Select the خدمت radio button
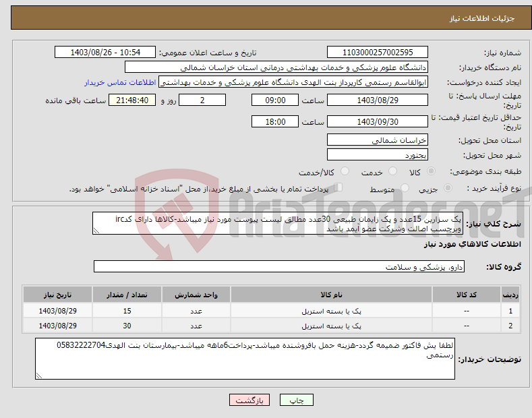This screenshot has height=418, width=532. pos(392,171)
